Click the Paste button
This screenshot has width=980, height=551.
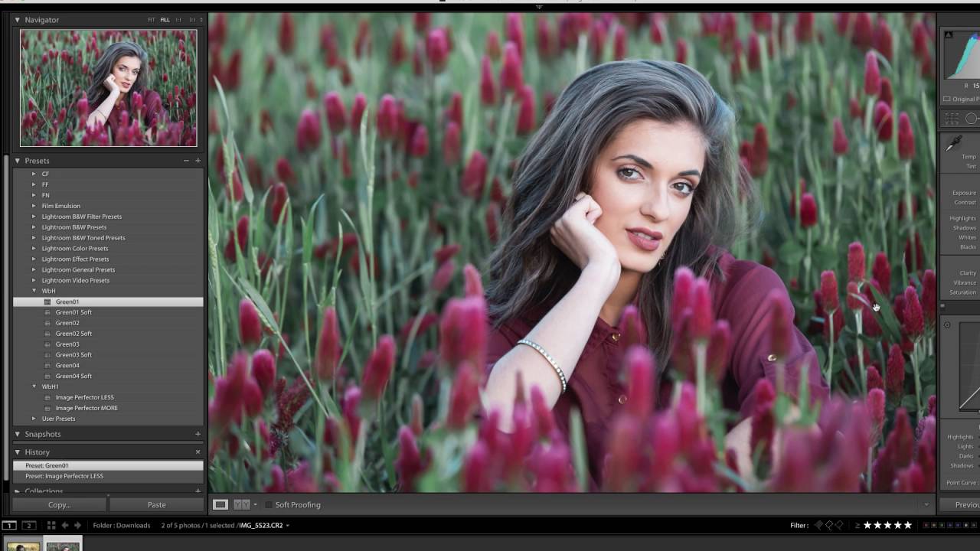(x=156, y=504)
